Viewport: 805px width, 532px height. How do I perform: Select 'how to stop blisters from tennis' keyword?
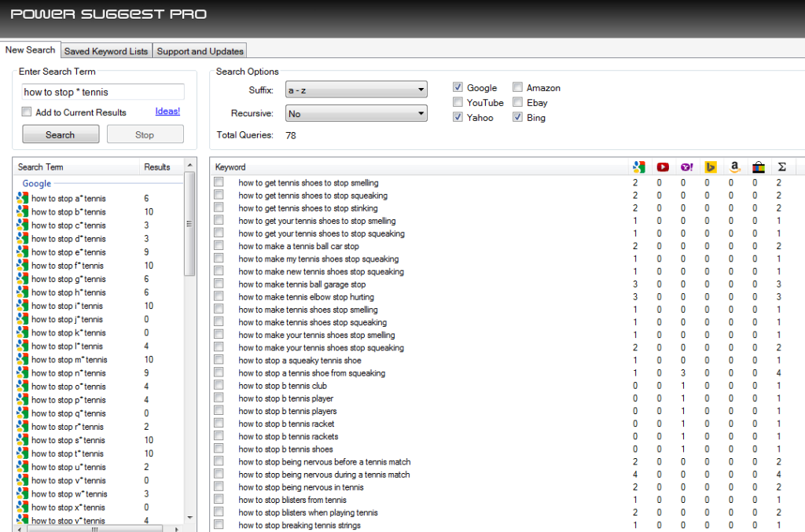(292, 500)
